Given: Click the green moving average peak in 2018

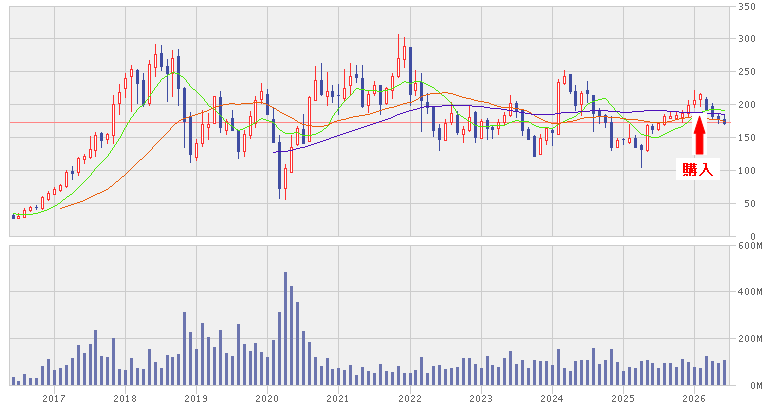Looking at the screenshot, I should coord(173,73).
